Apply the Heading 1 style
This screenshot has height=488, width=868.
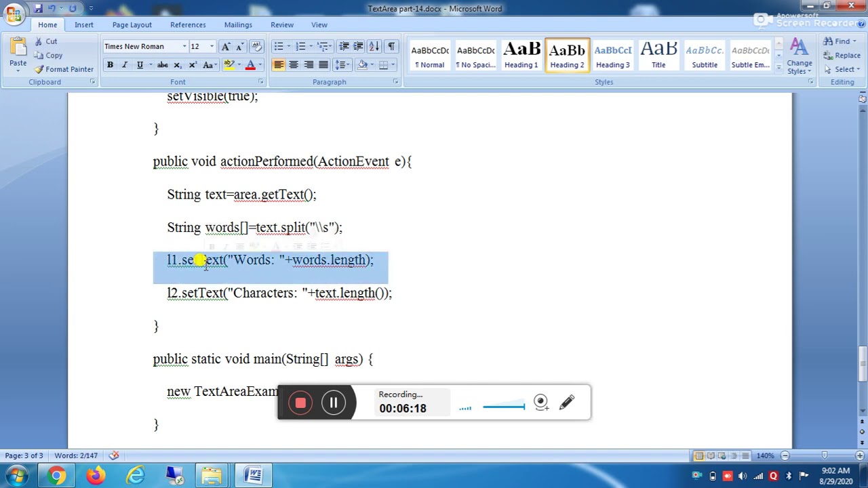pyautogui.click(x=521, y=55)
